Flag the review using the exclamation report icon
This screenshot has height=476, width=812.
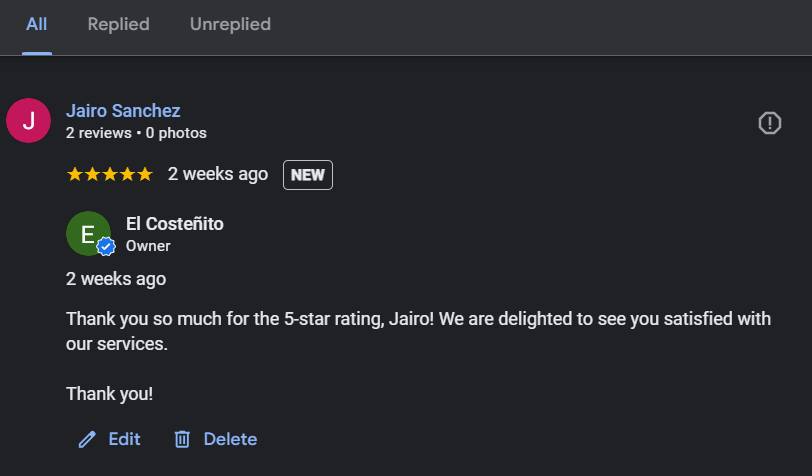(x=770, y=123)
